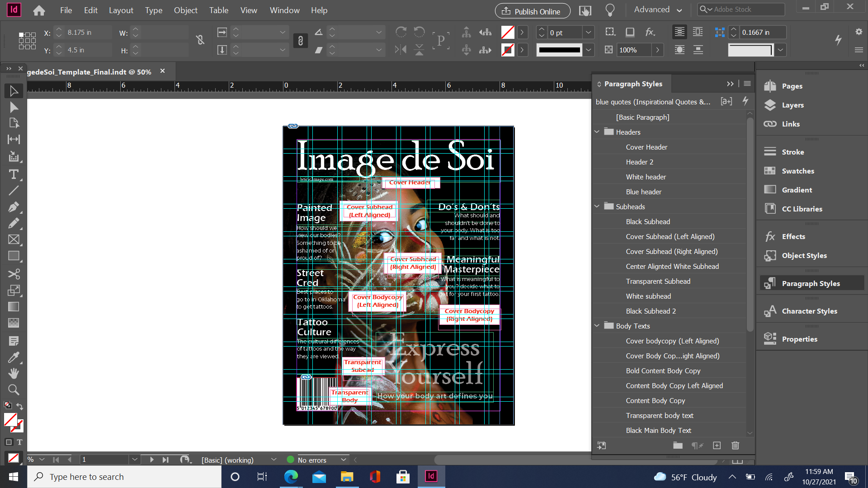Open the Window menu
Screen dimensions: 868x488
click(284, 10)
